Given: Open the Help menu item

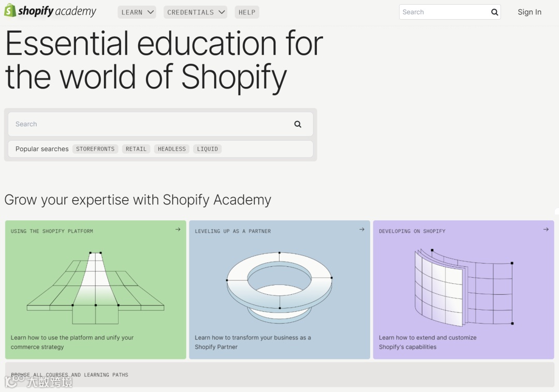Looking at the screenshot, I should click(x=247, y=12).
